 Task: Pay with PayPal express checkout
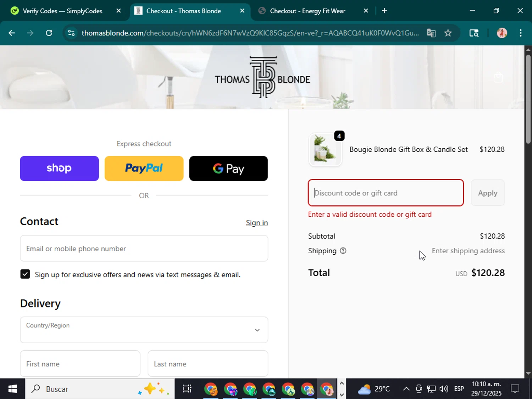coord(144,168)
